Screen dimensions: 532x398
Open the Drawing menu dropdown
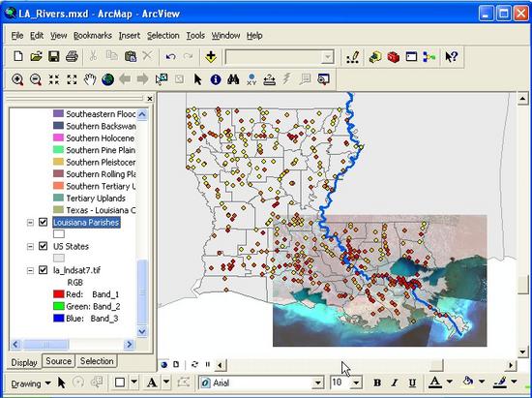click(x=31, y=383)
